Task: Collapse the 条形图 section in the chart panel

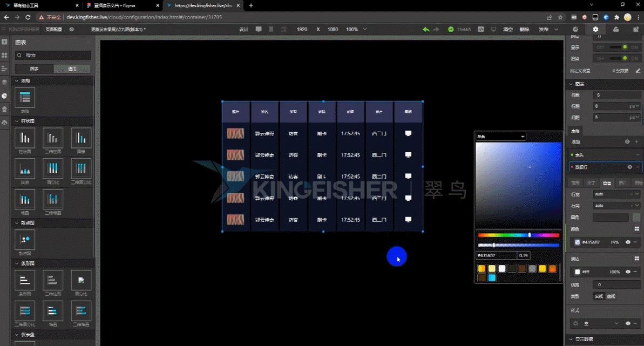Action: [17, 263]
